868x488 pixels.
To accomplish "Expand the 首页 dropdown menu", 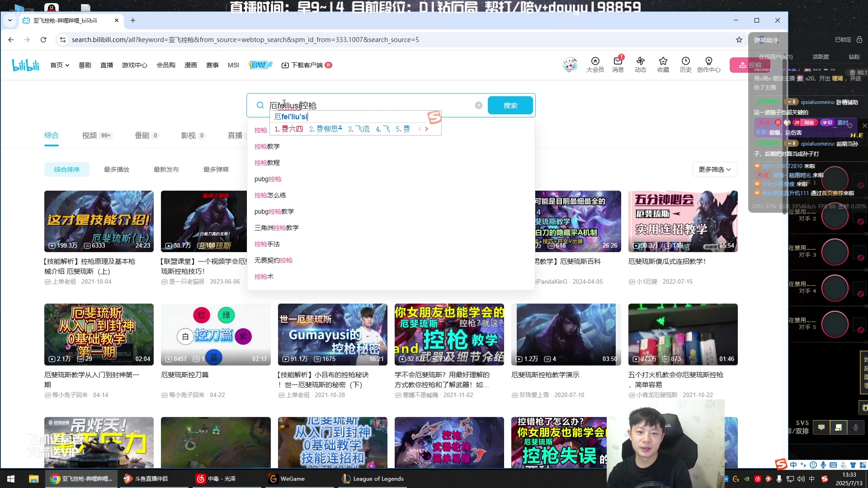I will pyautogui.click(x=60, y=65).
